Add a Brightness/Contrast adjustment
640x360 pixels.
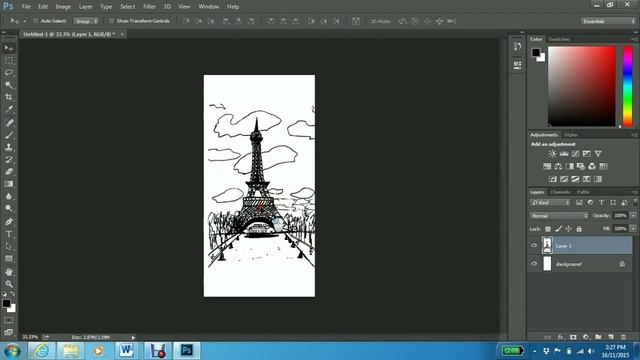pyautogui.click(x=552, y=154)
